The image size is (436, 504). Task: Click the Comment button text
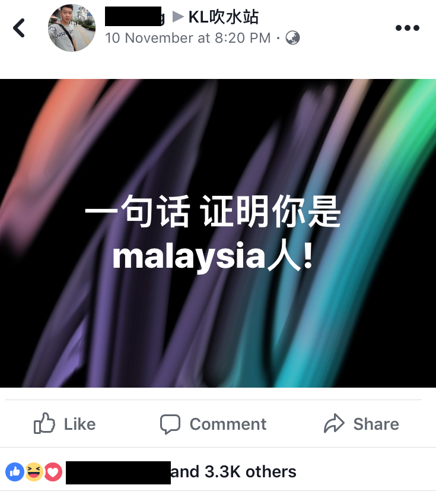click(x=228, y=424)
